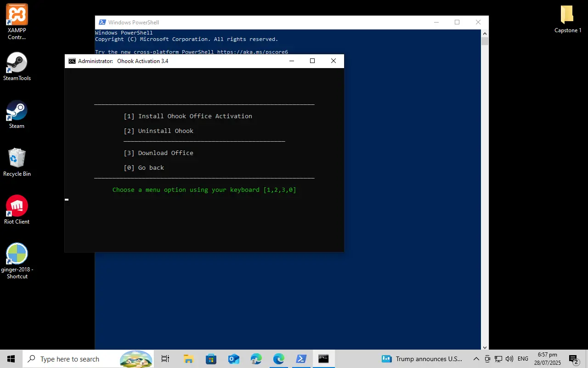
Task: Open network settings tray icon
Action: click(498, 359)
